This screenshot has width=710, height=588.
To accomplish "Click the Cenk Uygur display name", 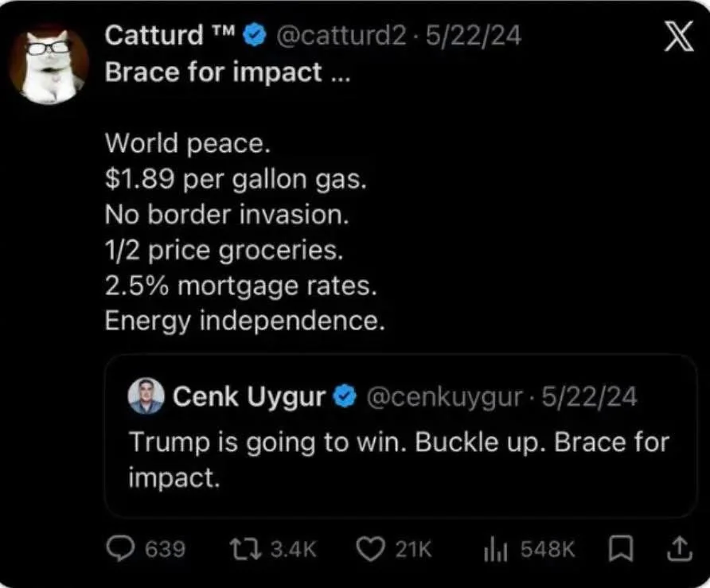I will [x=249, y=397].
